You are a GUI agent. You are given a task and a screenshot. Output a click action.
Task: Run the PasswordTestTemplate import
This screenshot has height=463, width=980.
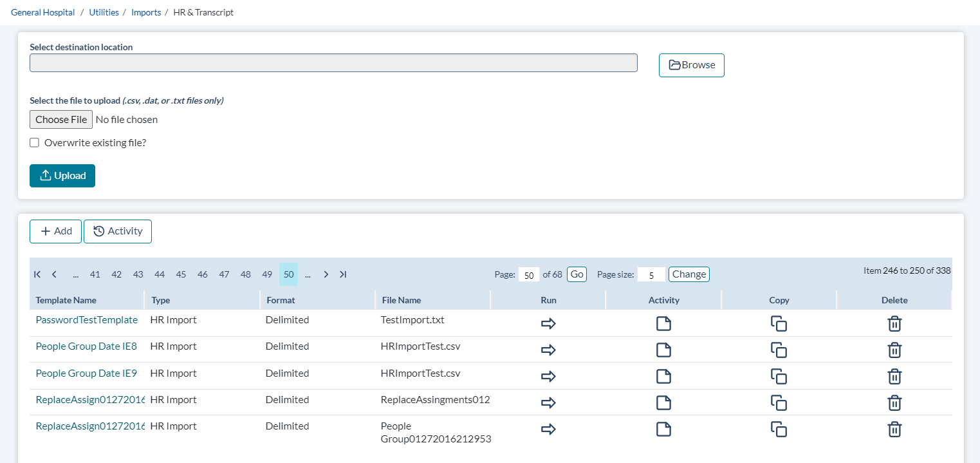click(548, 323)
